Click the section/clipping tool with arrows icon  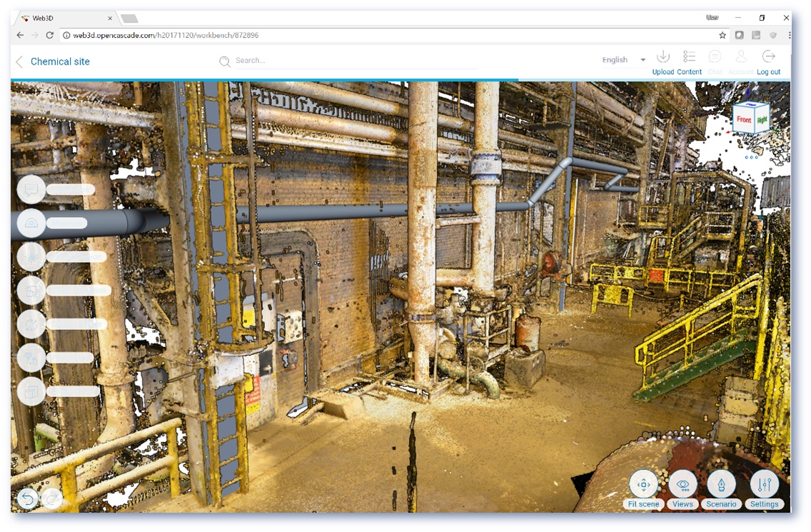[31, 291]
